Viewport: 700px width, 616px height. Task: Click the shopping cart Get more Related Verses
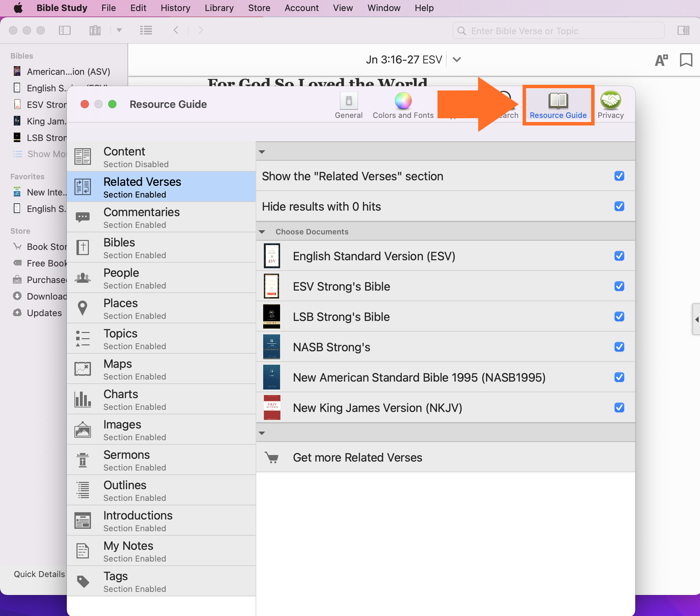272,457
